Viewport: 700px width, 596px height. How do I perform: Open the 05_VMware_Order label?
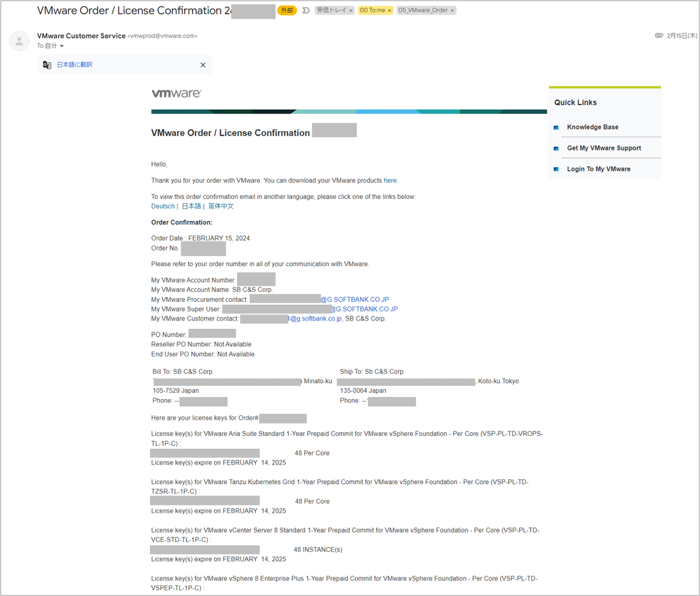pos(423,10)
